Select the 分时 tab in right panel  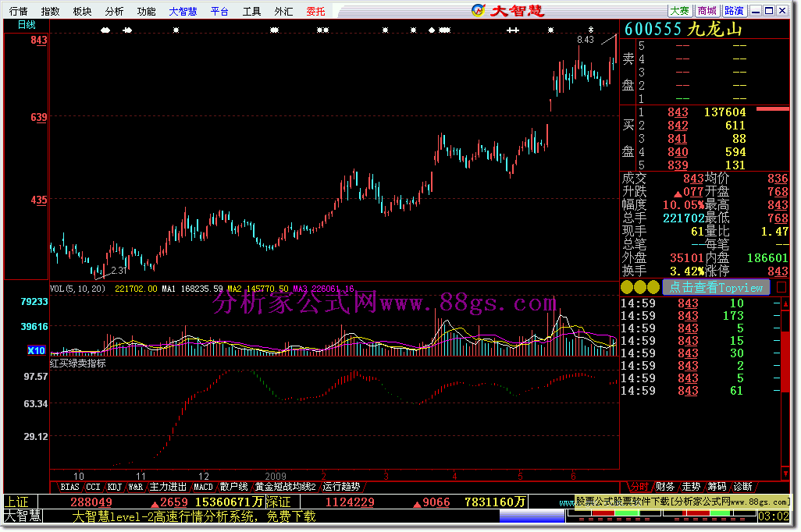[639, 487]
